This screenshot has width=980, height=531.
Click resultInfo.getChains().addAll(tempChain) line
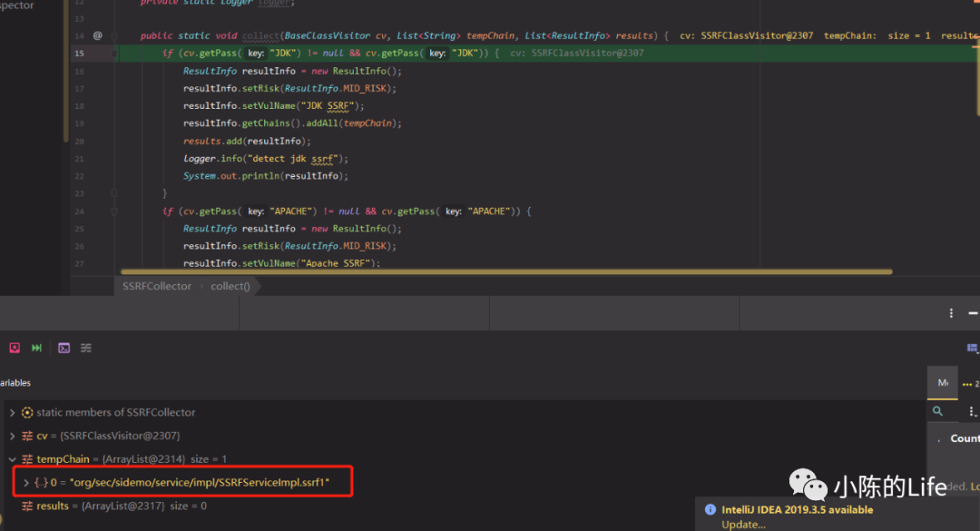point(292,123)
